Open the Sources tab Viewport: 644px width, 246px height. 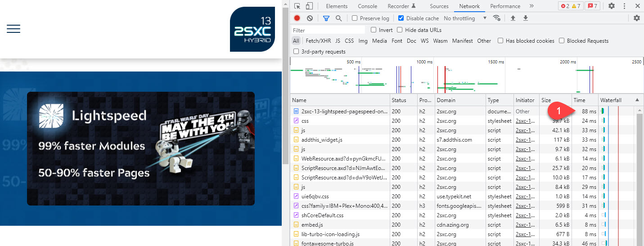click(x=439, y=6)
